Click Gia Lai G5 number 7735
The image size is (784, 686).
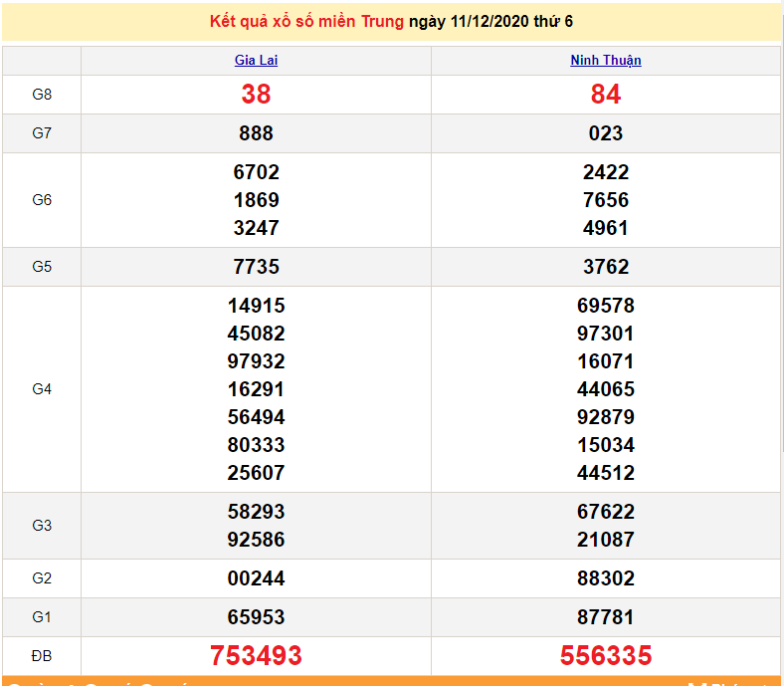[256, 267]
